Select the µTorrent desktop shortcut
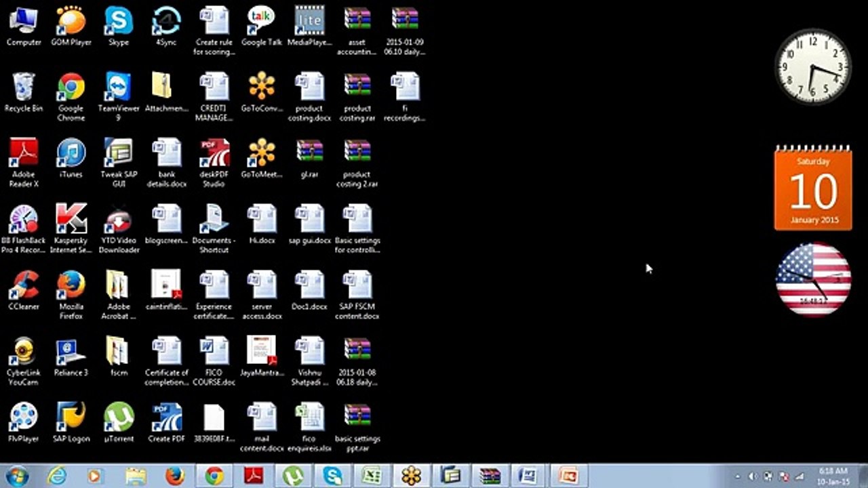The height and width of the screenshot is (488, 868). (119, 422)
